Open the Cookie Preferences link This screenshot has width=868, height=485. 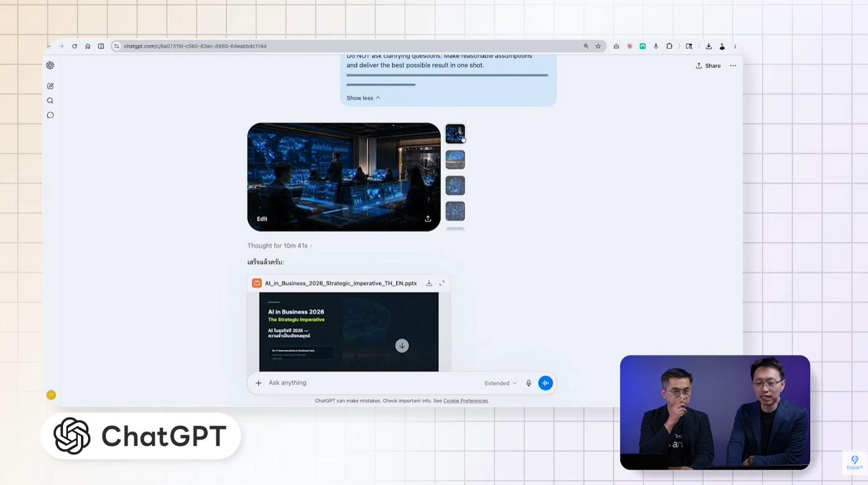coord(465,401)
